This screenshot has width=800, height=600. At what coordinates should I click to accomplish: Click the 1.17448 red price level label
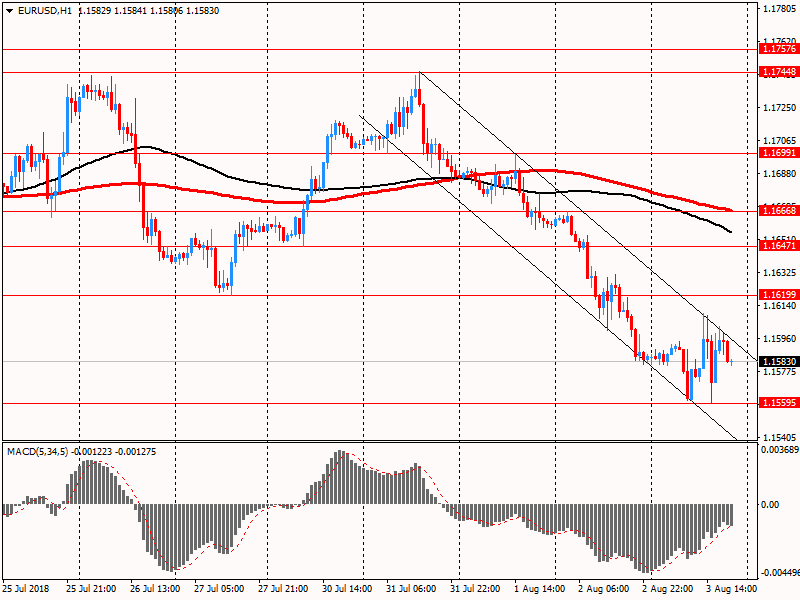coord(779,72)
